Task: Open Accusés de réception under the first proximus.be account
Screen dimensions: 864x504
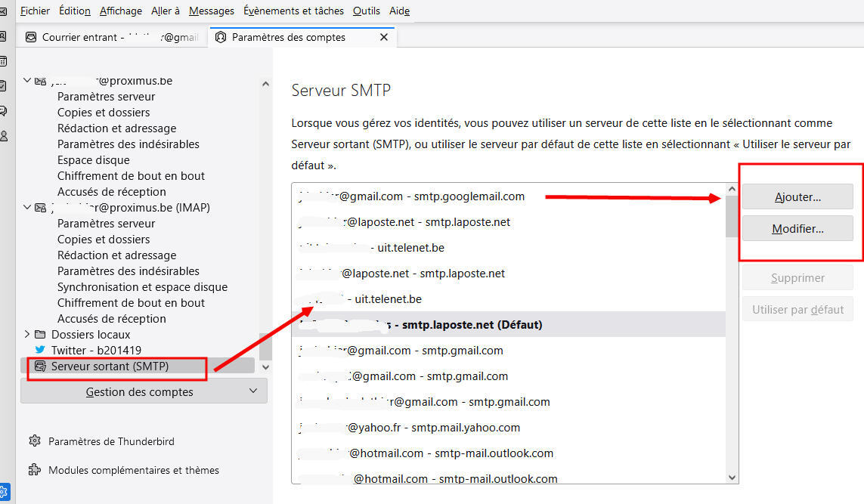Action: pyautogui.click(x=112, y=192)
